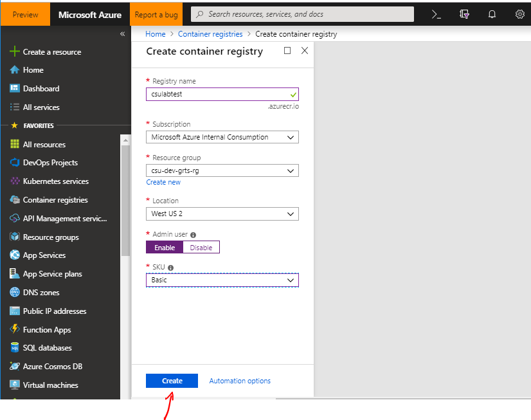531x420 pixels.
Task: Click the Microsoft Azure title
Action: pos(90,15)
